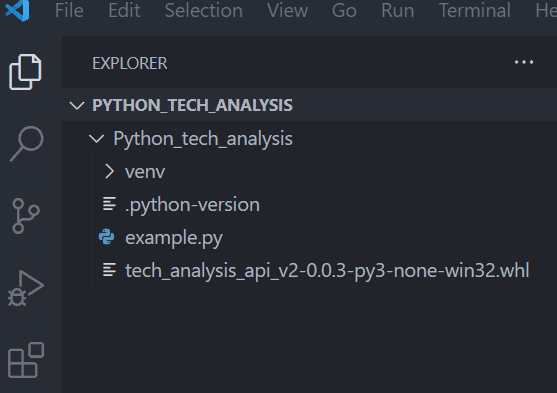Click the file icon beside the .whl file
Image resolution: width=557 pixels, height=393 pixels.
pos(109,270)
